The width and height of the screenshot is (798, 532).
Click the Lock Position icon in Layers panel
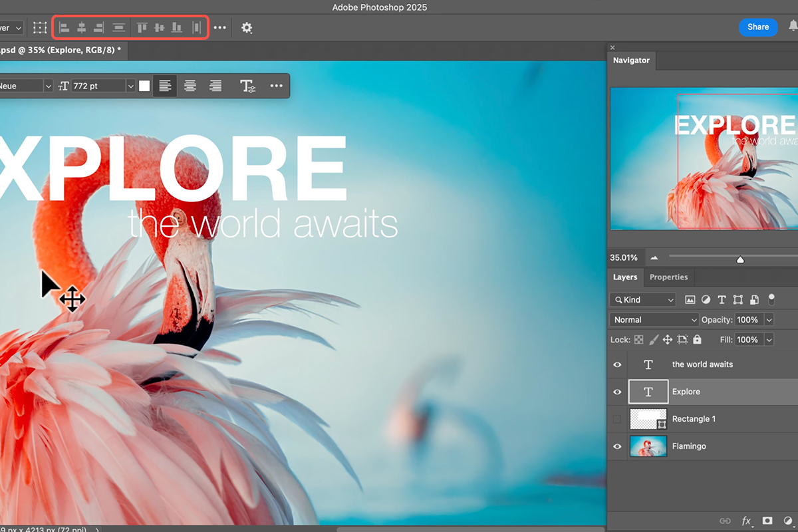click(667, 340)
